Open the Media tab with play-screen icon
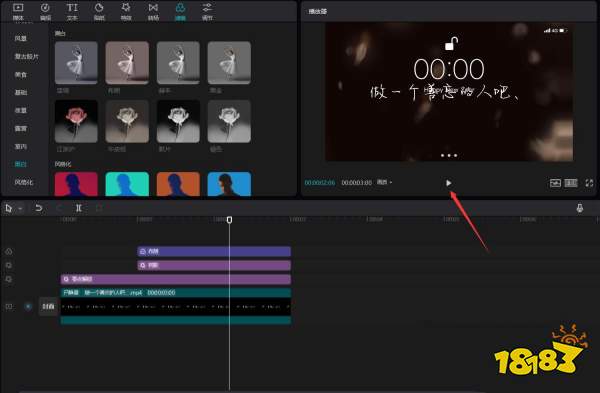Screen dimensions: 600x393 18,11
